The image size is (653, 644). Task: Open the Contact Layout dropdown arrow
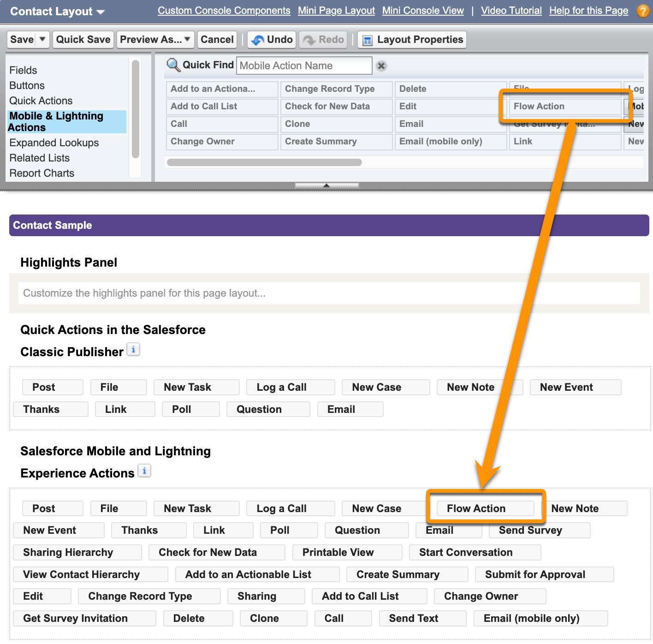tap(100, 12)
